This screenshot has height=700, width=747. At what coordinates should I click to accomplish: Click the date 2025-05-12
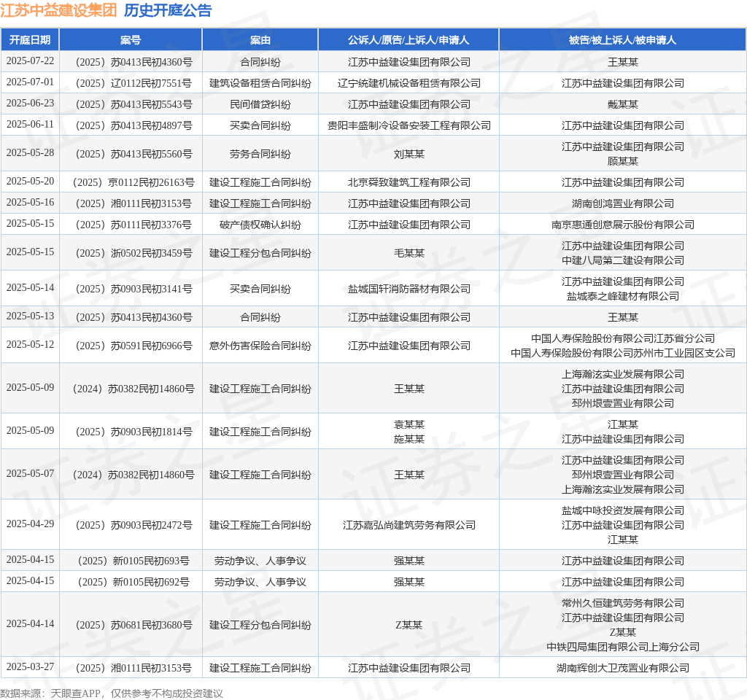coord(30,344)
